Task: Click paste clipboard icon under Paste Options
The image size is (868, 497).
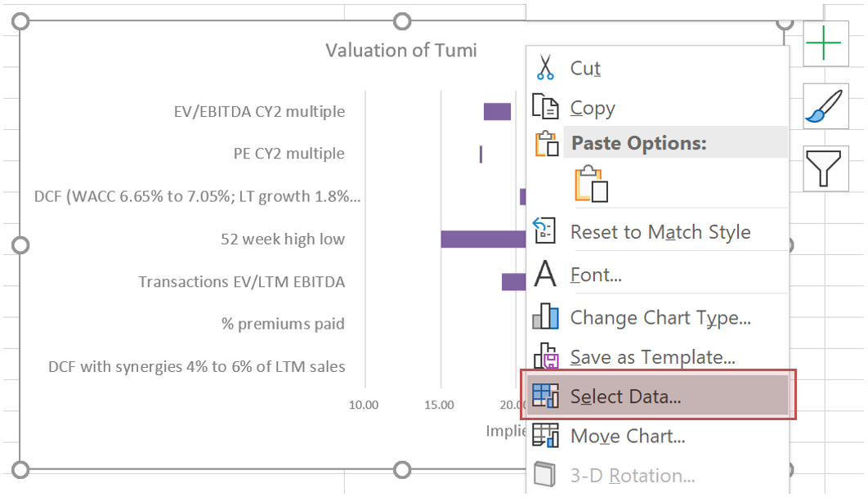Action: [x=593, y=184]
